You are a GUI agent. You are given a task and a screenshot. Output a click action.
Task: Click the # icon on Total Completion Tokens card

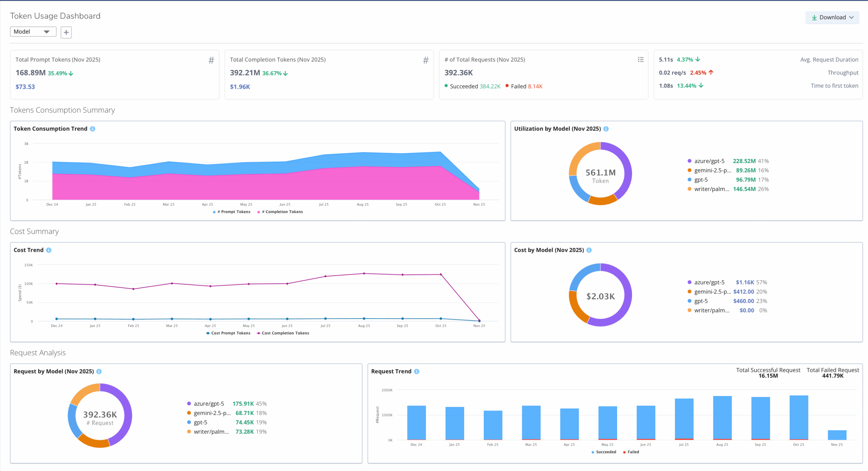[x=426, y=60]
